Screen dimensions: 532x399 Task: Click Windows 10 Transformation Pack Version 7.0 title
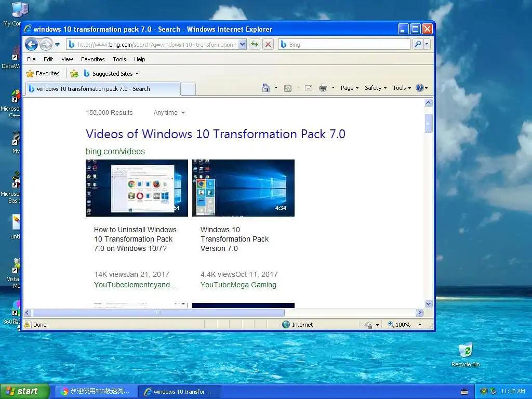pos(234,239)
